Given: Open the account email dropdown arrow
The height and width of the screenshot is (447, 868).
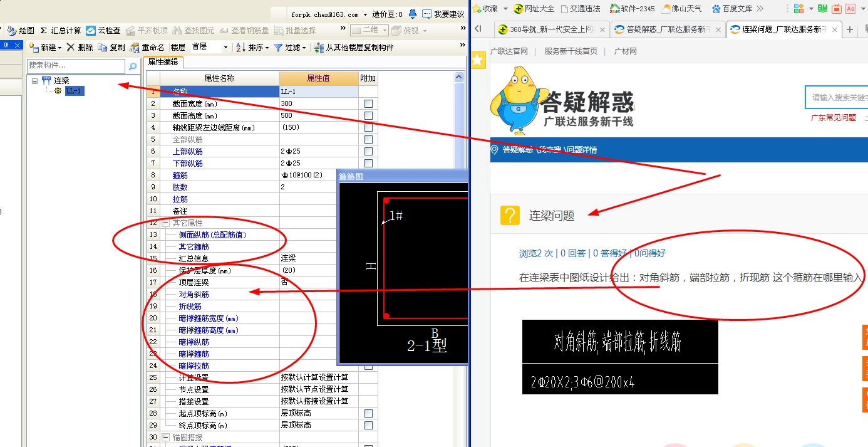Looking at the screenshot, I should pyautogui.click(x=366, y=14).
